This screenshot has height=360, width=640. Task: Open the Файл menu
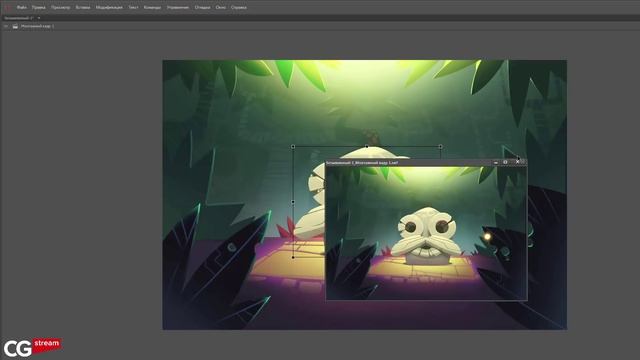(x=22, y=7)
